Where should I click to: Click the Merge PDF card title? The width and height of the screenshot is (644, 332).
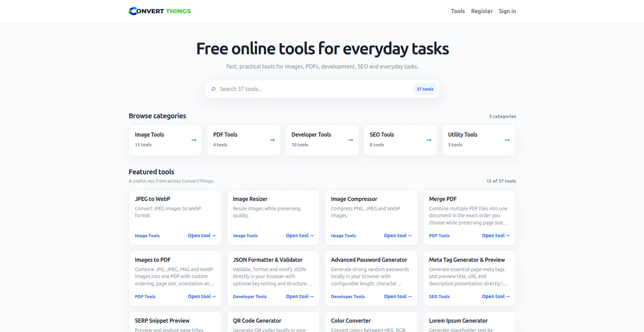[x=443, y=199]
